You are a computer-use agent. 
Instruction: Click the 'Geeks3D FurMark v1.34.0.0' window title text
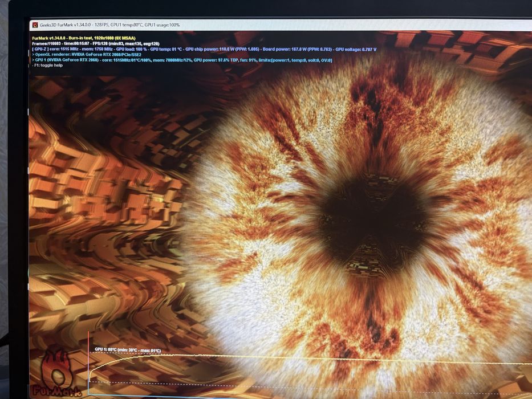point(109,25)
